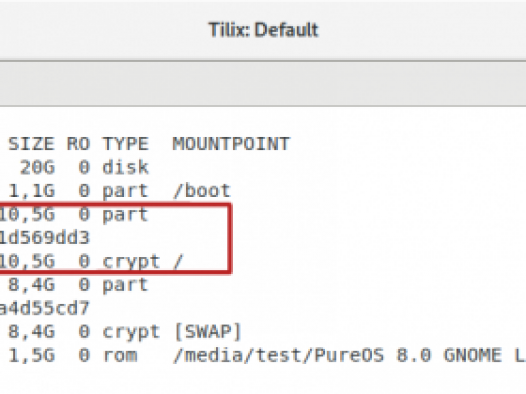Click the [SWAP] mountpoint text
The image size is (526, 394).
tap(208, 332)
